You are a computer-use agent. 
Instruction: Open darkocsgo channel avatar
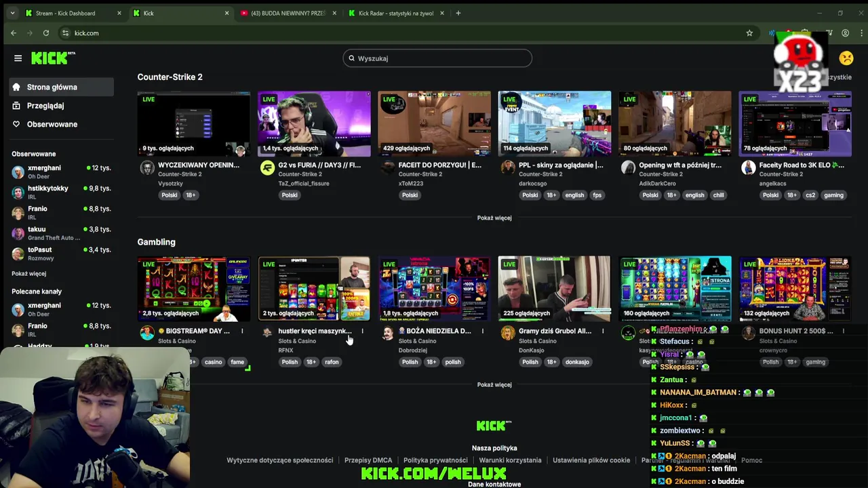pos(508,167)
